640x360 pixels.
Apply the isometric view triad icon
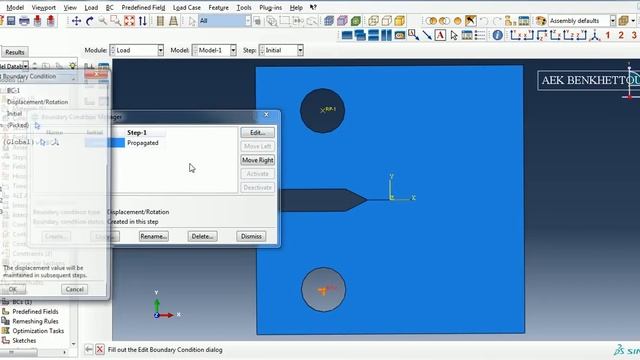(x=595, y=36)
